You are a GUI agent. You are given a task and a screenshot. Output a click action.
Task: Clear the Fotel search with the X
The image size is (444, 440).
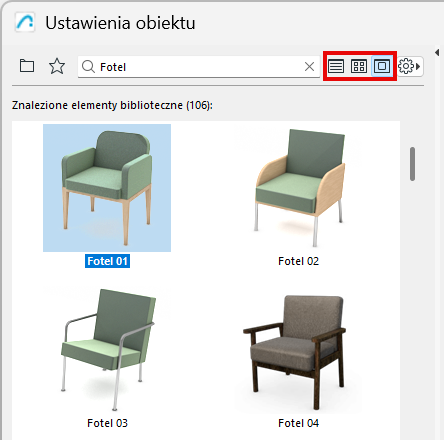tap(309, 67)
